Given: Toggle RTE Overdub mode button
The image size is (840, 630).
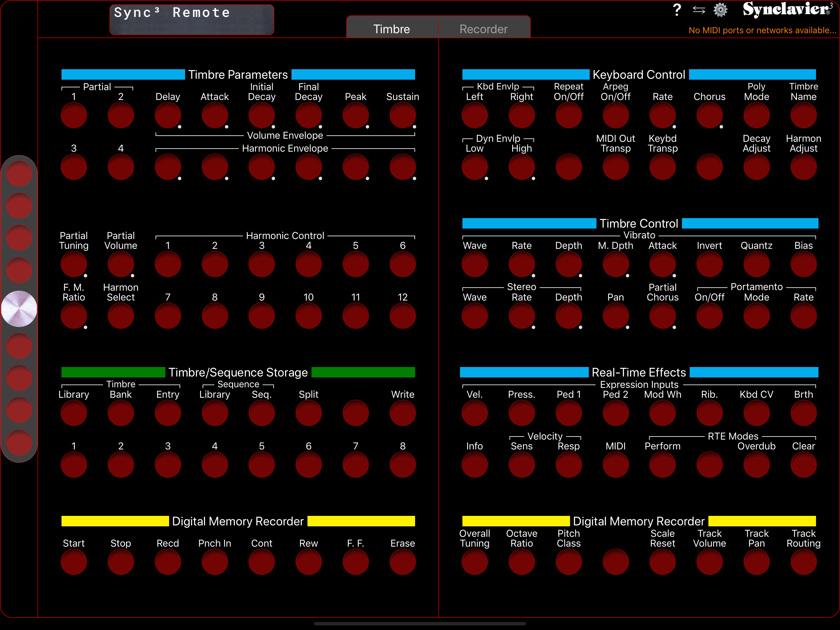Looking at the screenshot, I should click(x=757, y=465).
